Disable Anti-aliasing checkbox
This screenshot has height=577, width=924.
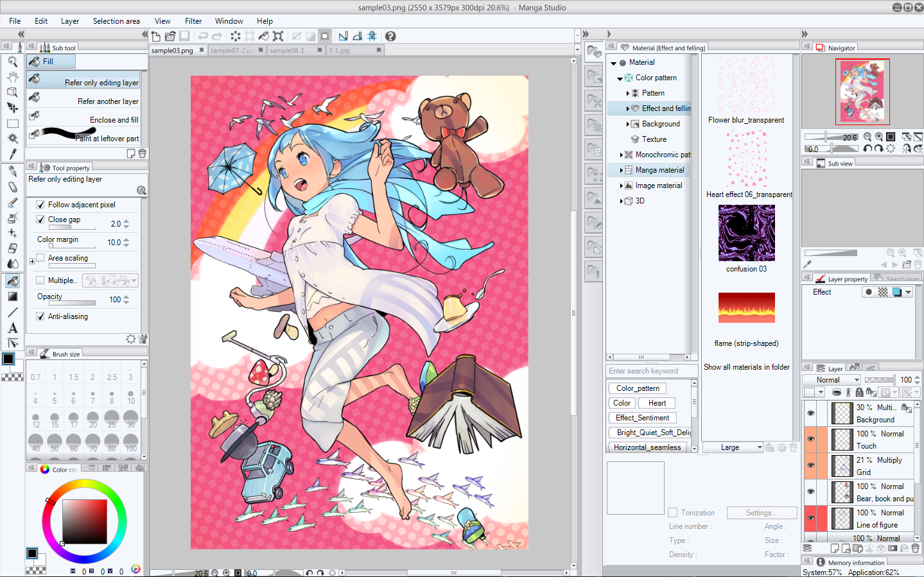click(40, 316)
